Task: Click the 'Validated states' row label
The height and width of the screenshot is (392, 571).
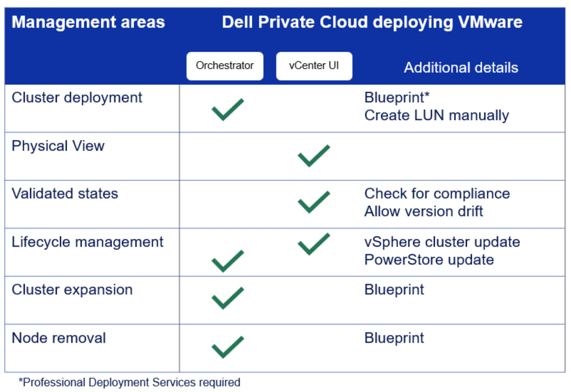Action: tap(65, 194)
